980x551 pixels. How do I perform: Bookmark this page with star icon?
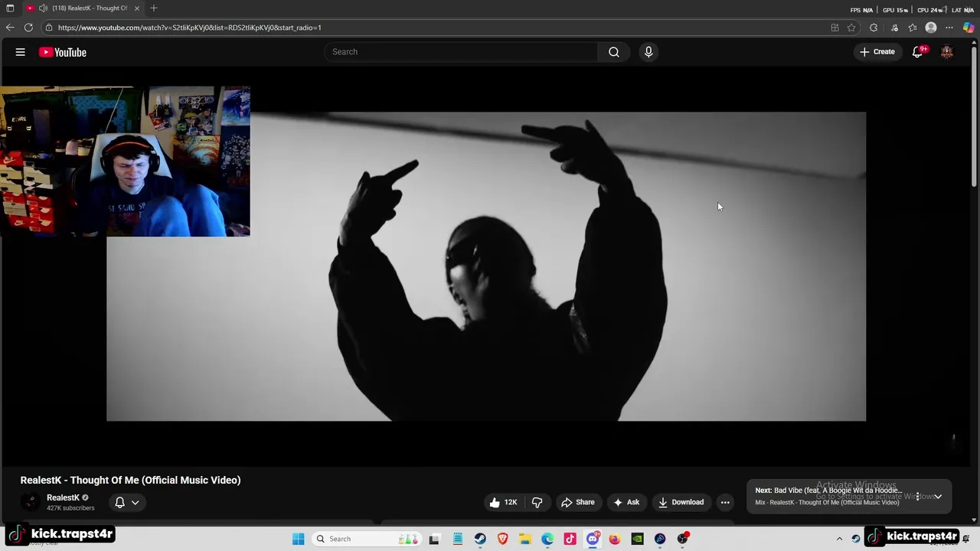click(x=851, y=28)
